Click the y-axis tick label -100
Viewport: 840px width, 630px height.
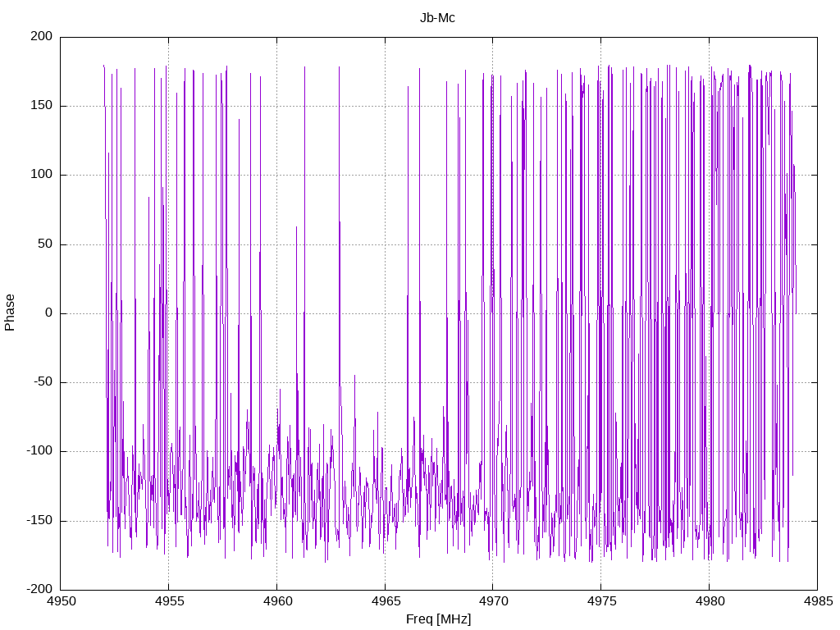pos(39,451)
